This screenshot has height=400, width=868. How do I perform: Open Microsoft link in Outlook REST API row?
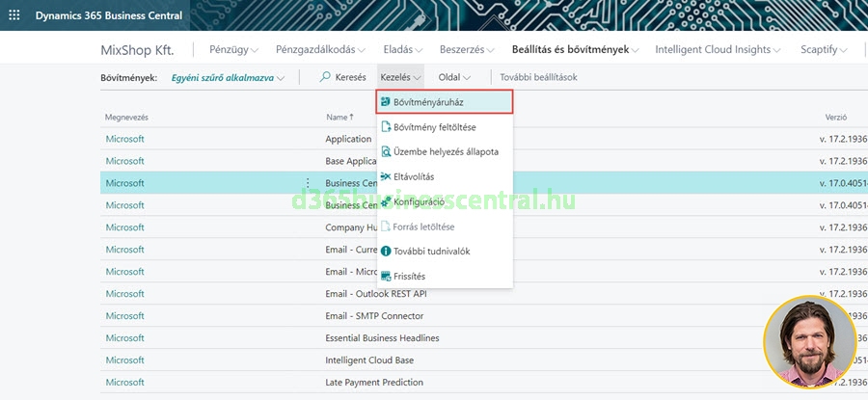pos(124,294)
